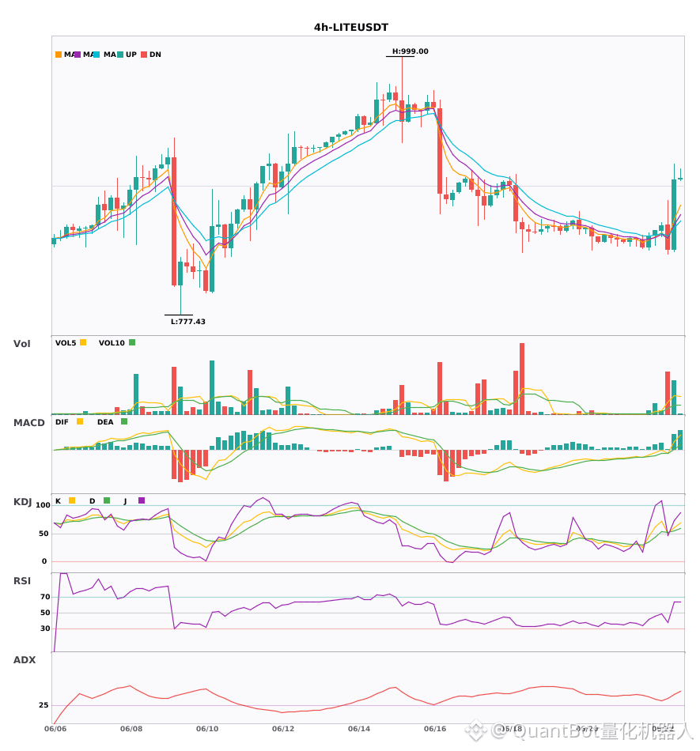Click the 06/08 date axis label
Viewport: 700px width, 751px height.
(131, 729)
